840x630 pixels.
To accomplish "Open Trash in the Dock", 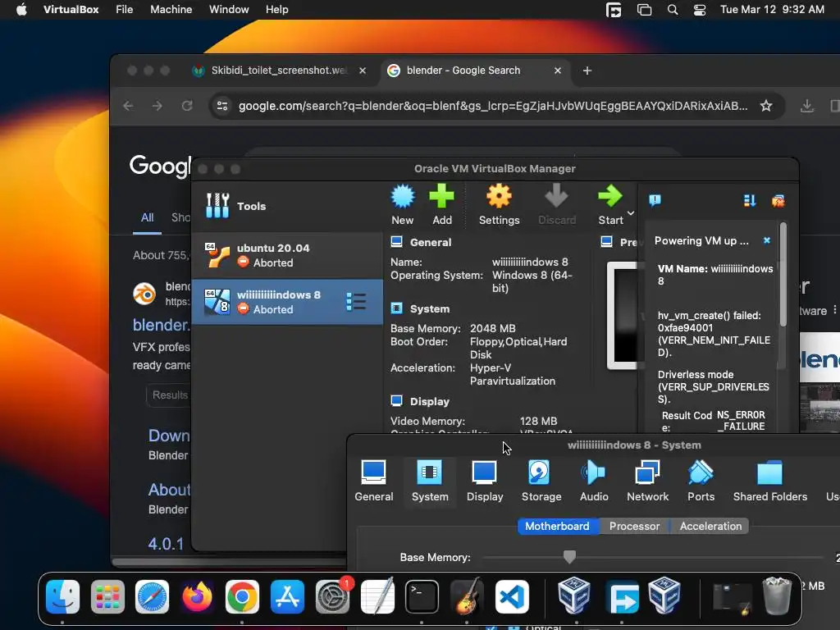I will 776,596.
